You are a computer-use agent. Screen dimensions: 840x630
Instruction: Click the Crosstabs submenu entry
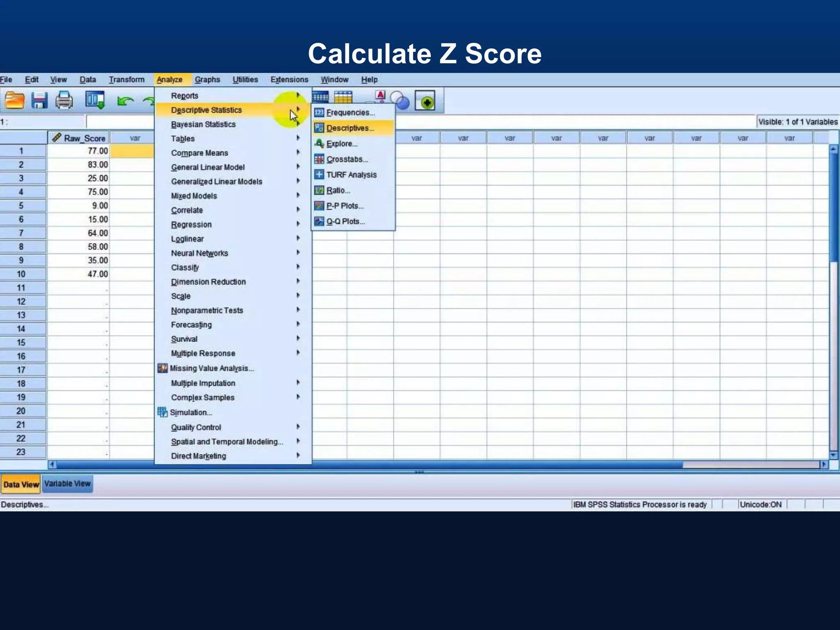[x=354, y=159]
